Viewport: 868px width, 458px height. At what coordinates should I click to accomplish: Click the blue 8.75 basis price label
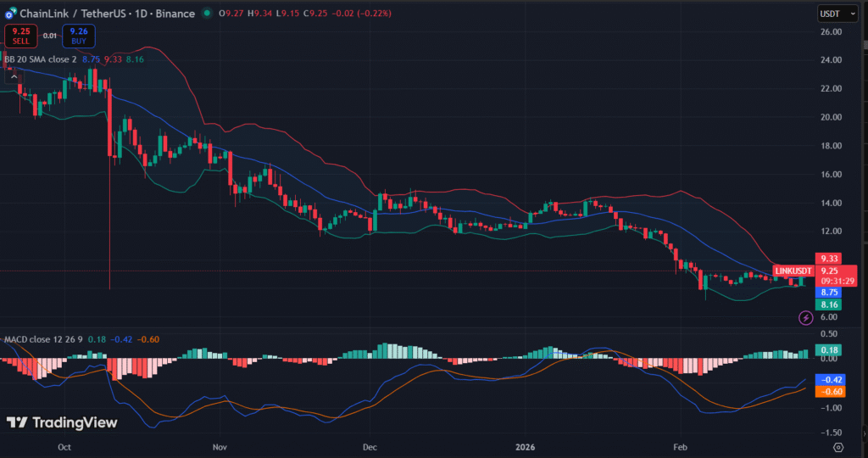click(827, 292)
